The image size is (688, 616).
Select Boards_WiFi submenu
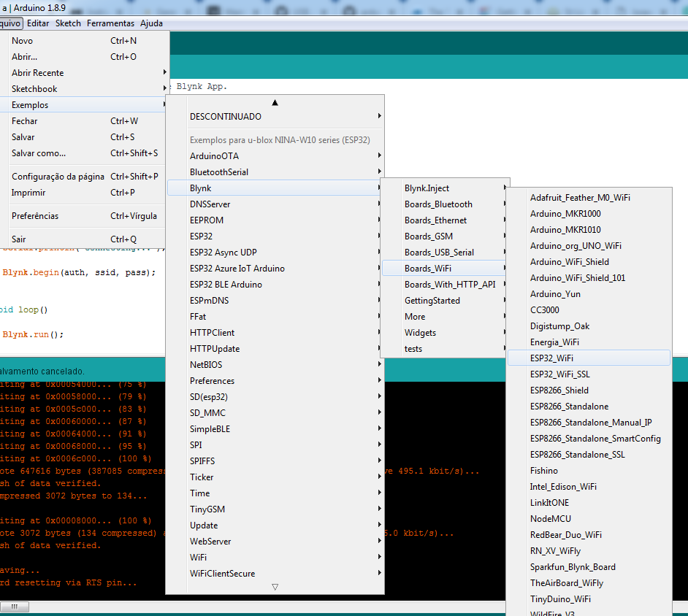pos(445,269)
